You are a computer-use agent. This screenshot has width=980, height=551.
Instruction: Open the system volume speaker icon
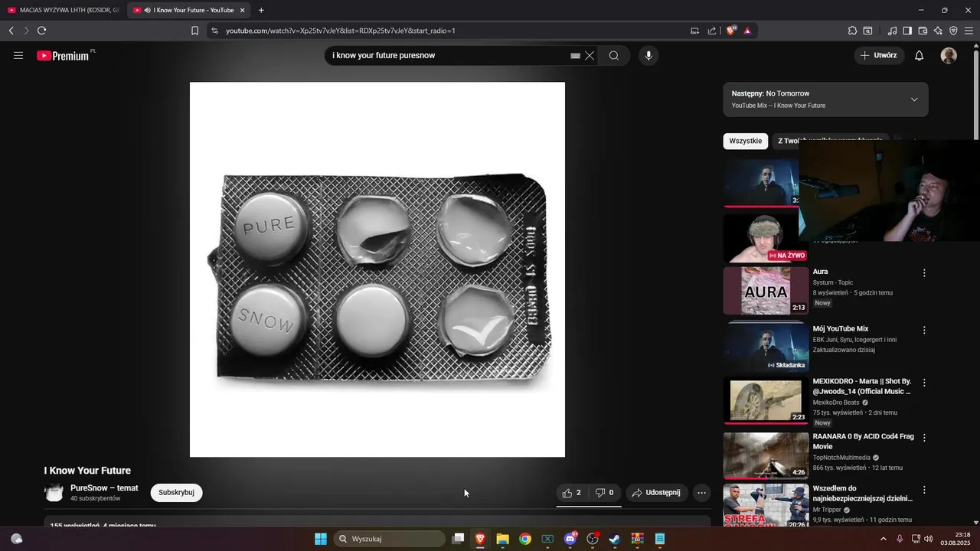929,539
